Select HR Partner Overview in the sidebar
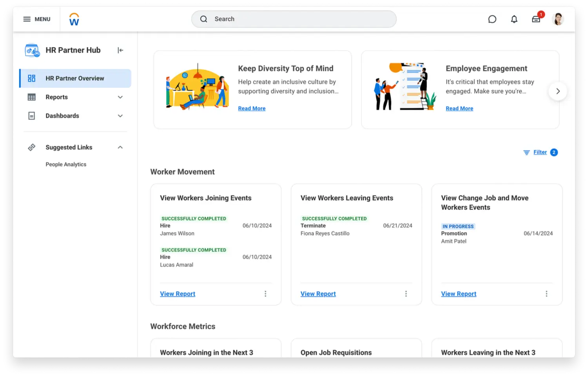Screen dimensions: 588x377 point(74,78)
